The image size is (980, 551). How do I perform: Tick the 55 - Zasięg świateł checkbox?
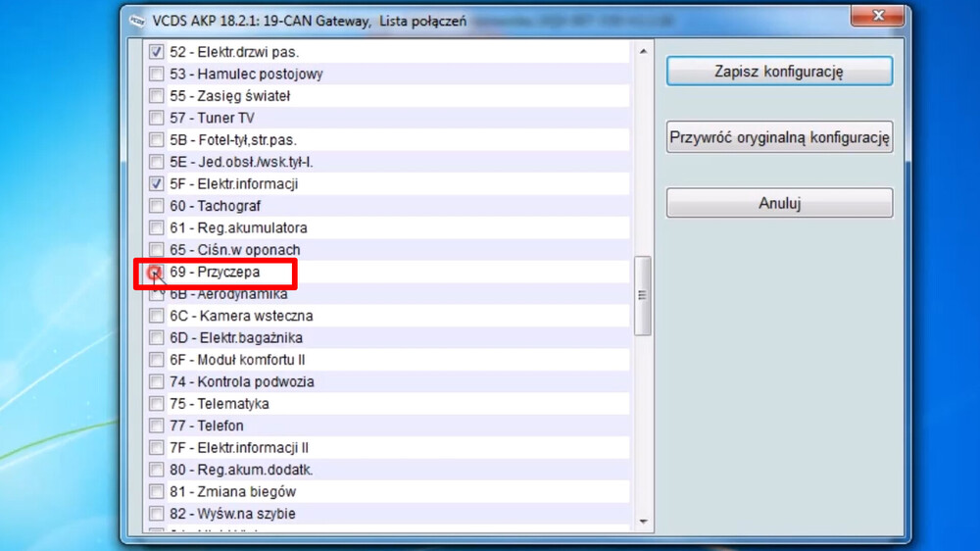click(x=156, y=96)
